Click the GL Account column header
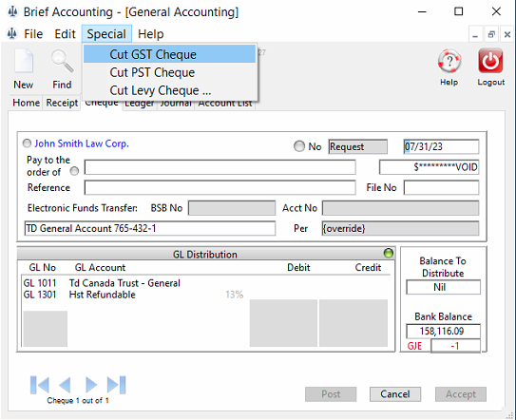This screenshot has height=420, width=516. coord(100,267)
